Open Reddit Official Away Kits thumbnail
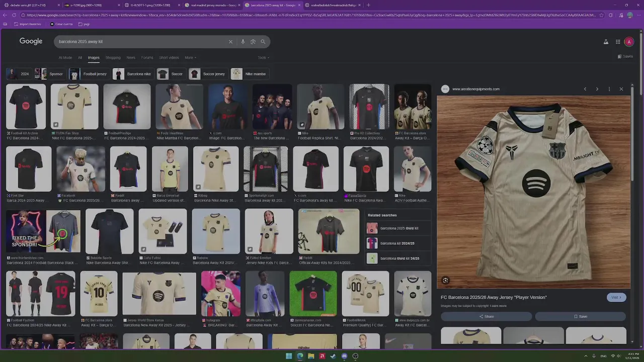Image resolution: width=644 pixels, height=362 pixels. (x=329, y=231)
